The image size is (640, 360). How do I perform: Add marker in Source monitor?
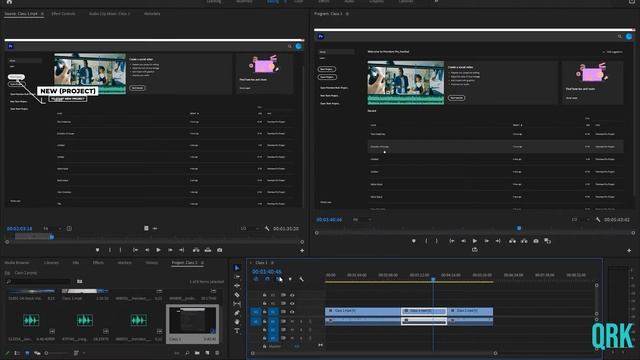(x=98, y=250)
